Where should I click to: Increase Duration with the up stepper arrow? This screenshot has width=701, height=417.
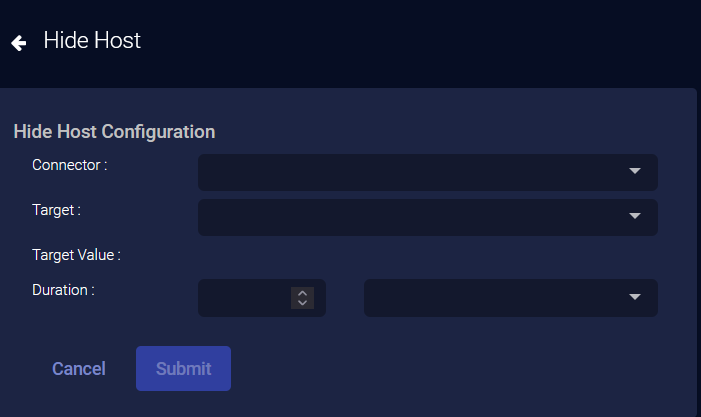tap(303, 293)
